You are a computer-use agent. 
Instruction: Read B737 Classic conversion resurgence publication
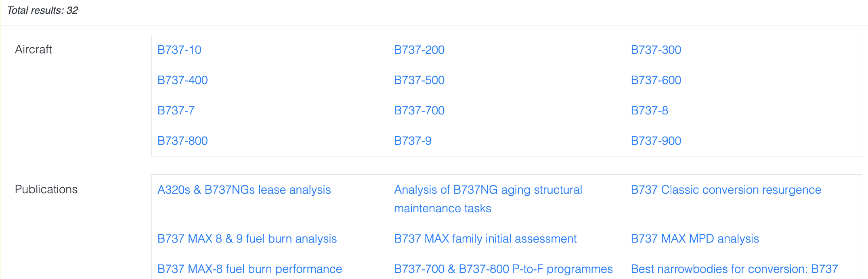coord(725,190)
